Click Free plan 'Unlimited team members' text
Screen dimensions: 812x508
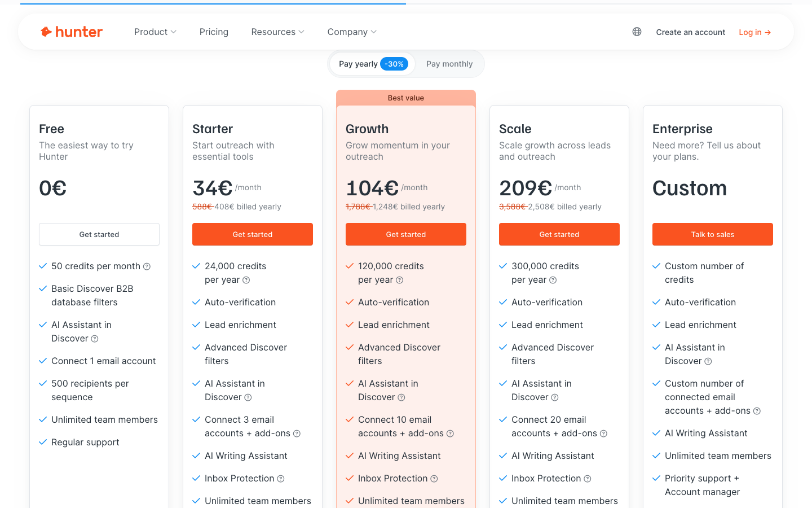tap(104, 420)
